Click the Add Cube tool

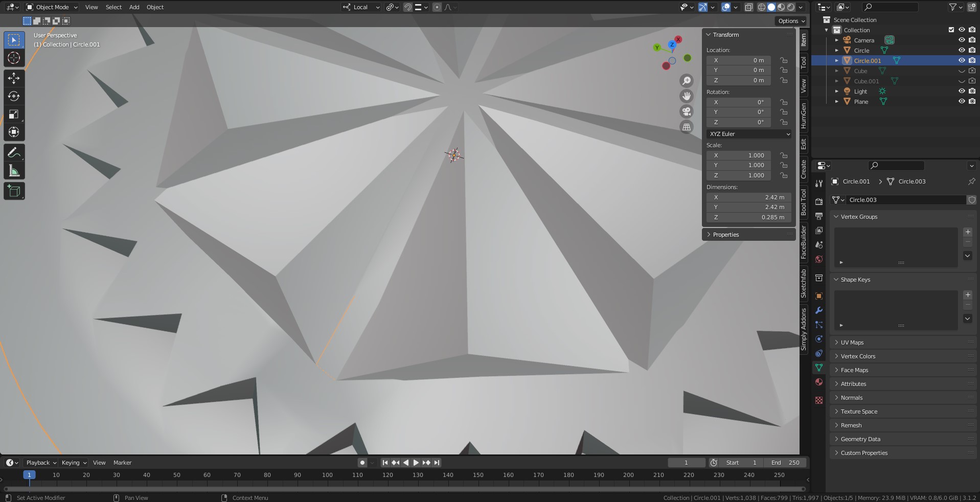click(14, 191)
